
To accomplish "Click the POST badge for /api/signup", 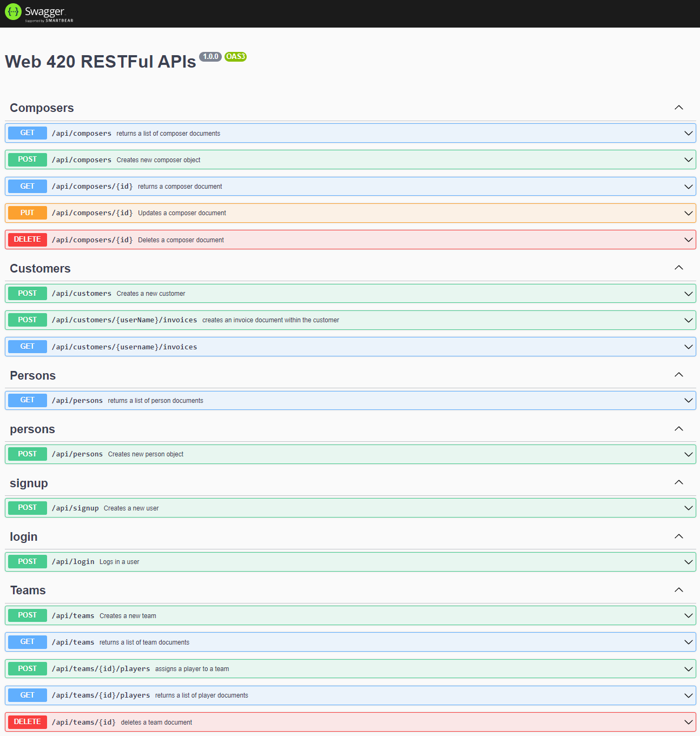I will coord(28,508).
